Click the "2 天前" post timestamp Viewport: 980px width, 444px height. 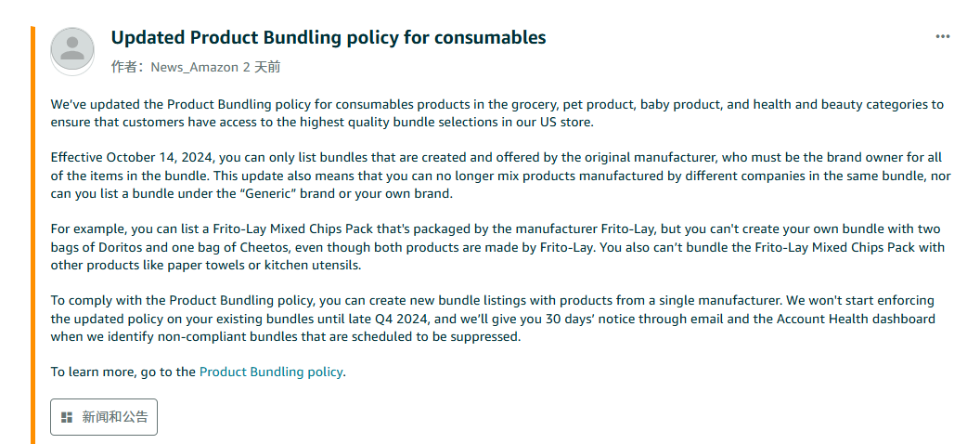pos(262,67)
